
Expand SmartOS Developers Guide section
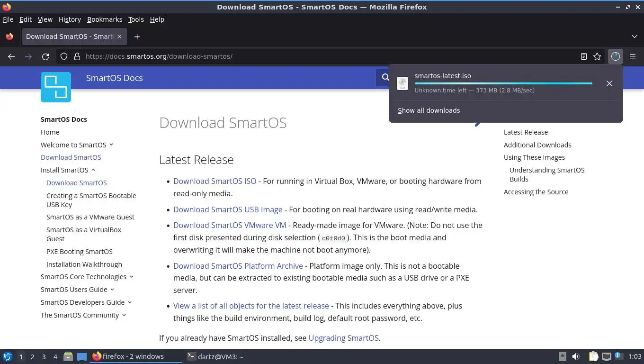click(130, 302)
